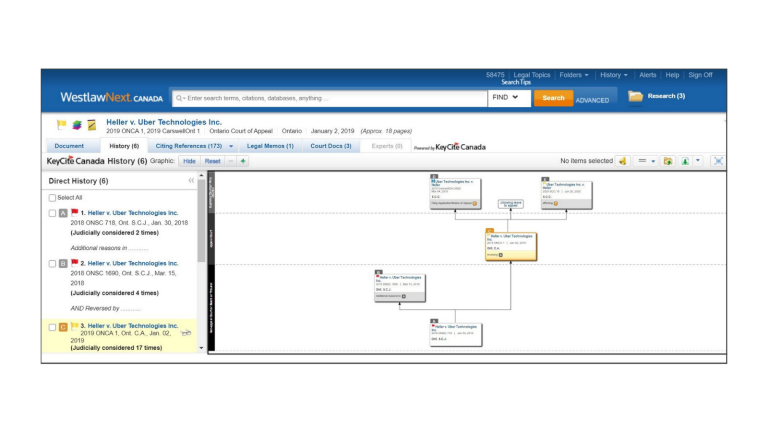Click the 'granting leave to appeal' graph label
This screenshot has width=768, height=432.
510,204
